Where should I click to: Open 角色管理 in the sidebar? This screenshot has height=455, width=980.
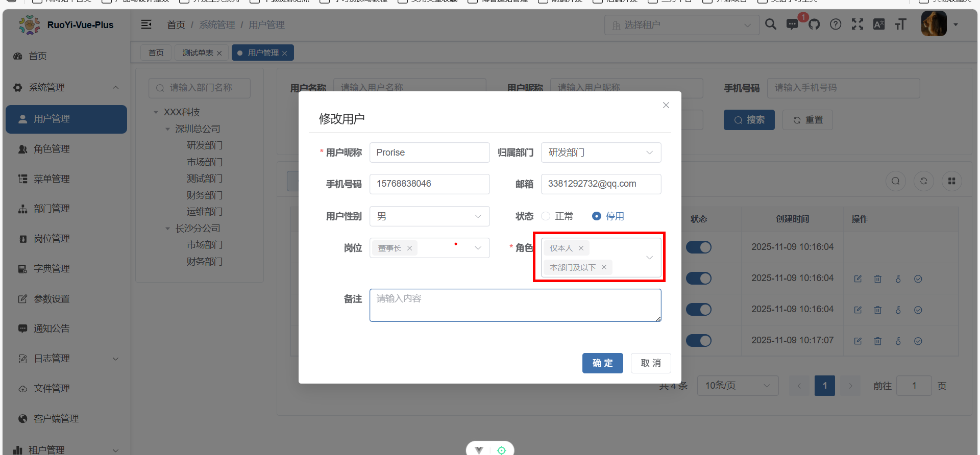coord(52,149)
